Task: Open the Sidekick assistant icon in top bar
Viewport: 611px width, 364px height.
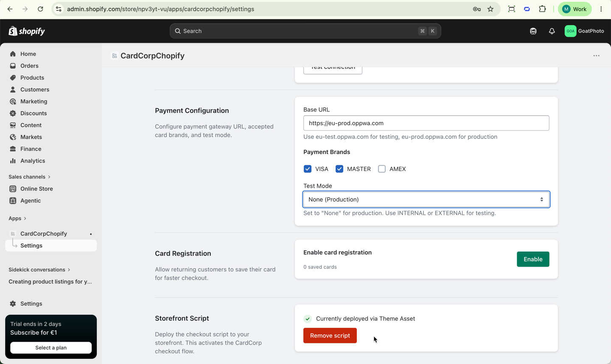Action: pos(533,31)
